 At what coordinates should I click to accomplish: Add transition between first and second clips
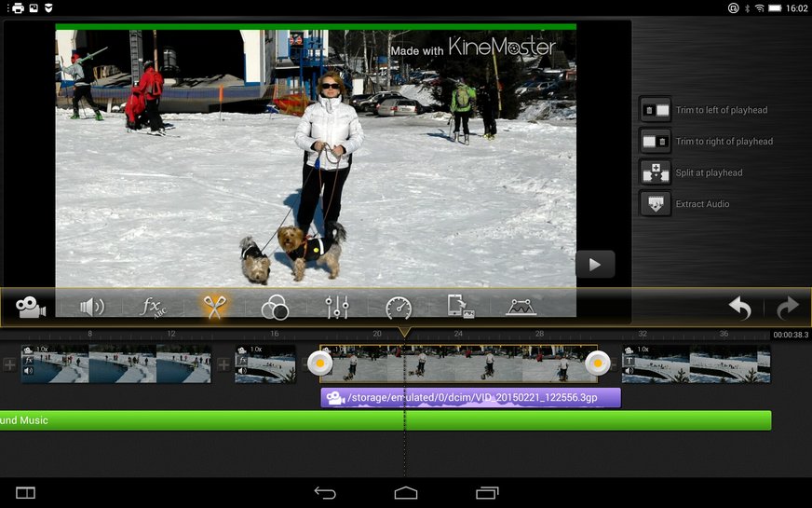click(223, 364)
